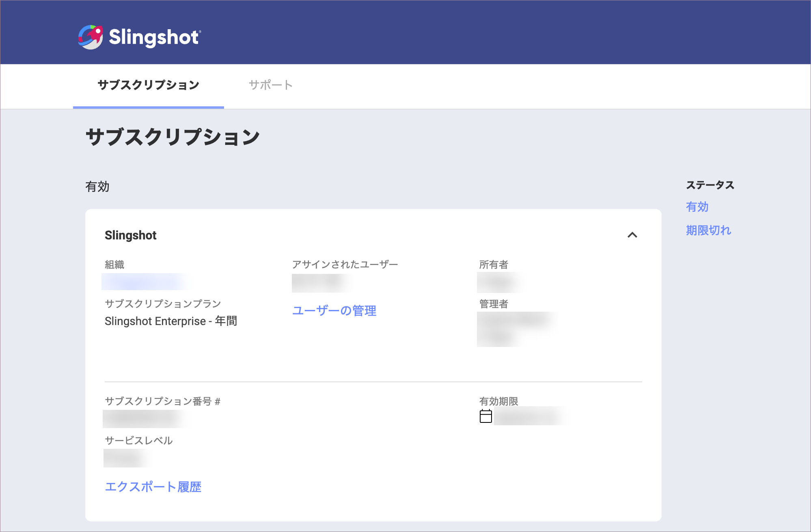Select the Slingshot card title
The width and height of the screenshot is (811, 532).
point(131,235)
